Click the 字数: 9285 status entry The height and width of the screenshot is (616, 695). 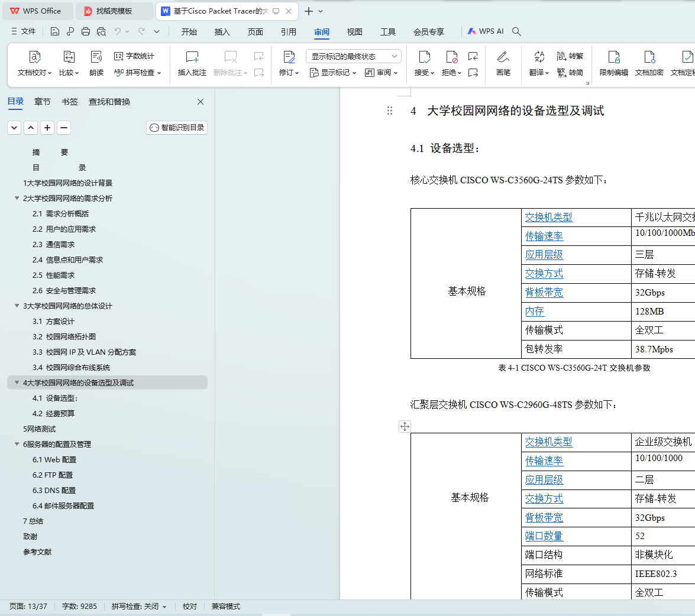tap(79, 607)
